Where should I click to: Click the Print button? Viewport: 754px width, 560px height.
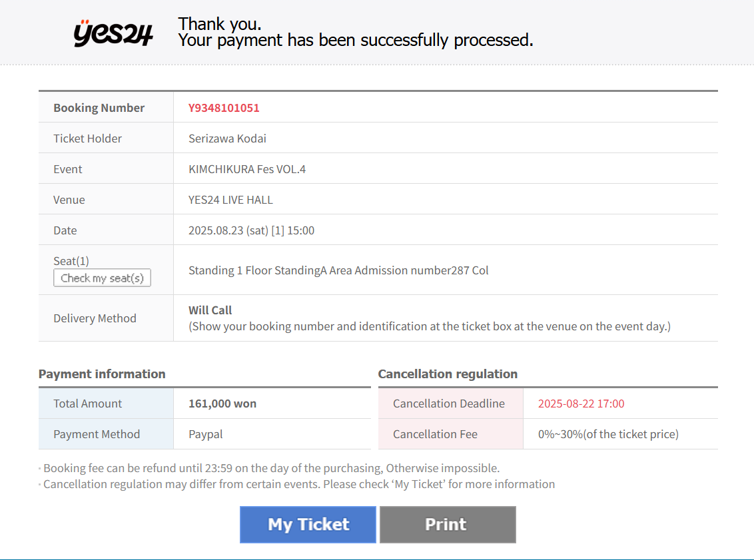[448, 525]
